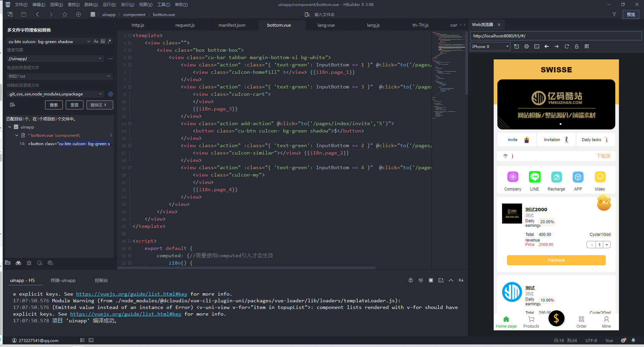Show QR code for page
Image resolution: width=644 pixels, height=347 pixels.
587,46
